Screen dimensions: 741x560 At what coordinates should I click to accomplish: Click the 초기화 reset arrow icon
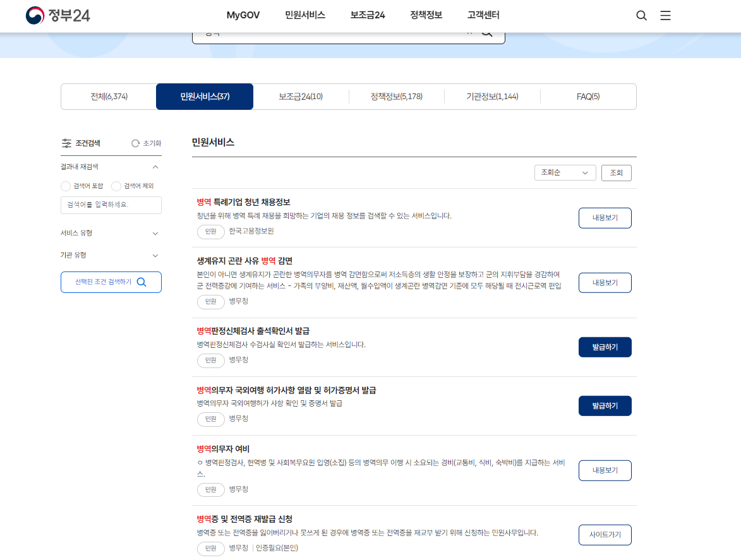[135, 143]
